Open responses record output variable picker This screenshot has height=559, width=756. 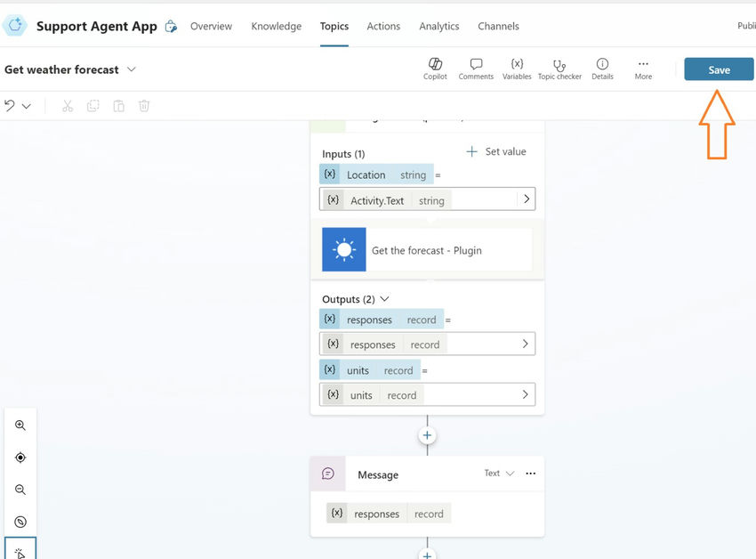tap(525, 344)
